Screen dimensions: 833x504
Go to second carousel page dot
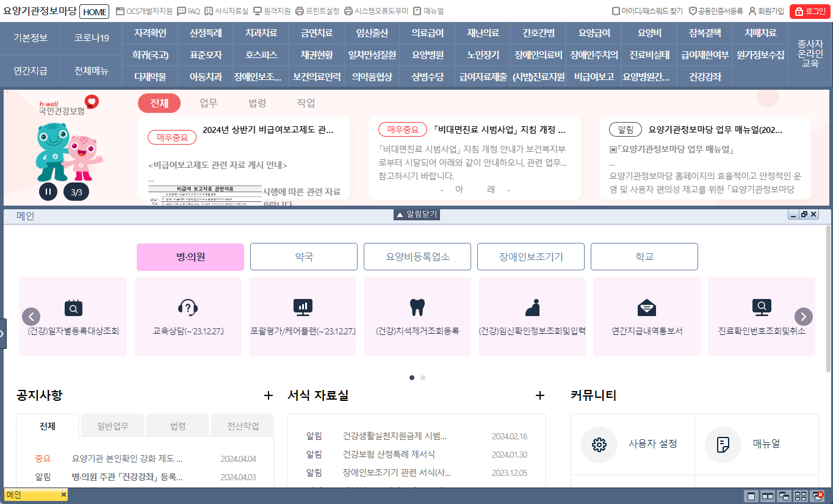pos(423,378)
